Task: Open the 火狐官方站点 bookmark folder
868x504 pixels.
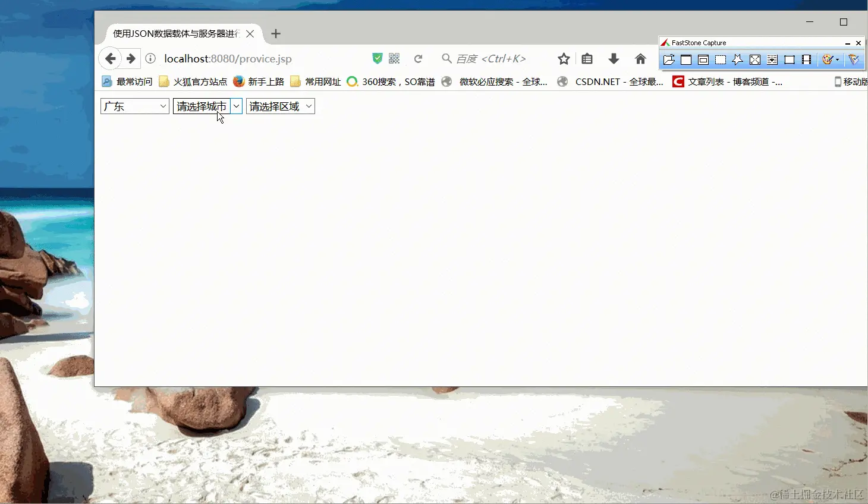Action: click(x=193, y=81)
